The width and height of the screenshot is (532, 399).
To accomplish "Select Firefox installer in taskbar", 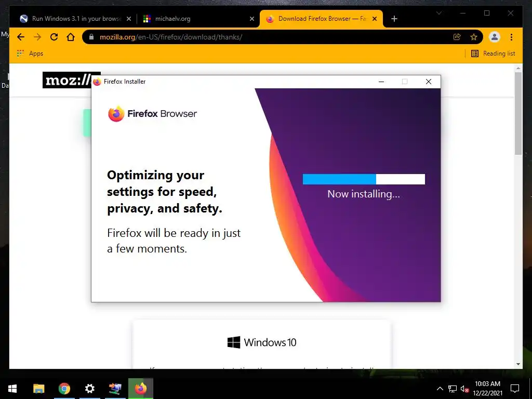I will tap(140, 389).
